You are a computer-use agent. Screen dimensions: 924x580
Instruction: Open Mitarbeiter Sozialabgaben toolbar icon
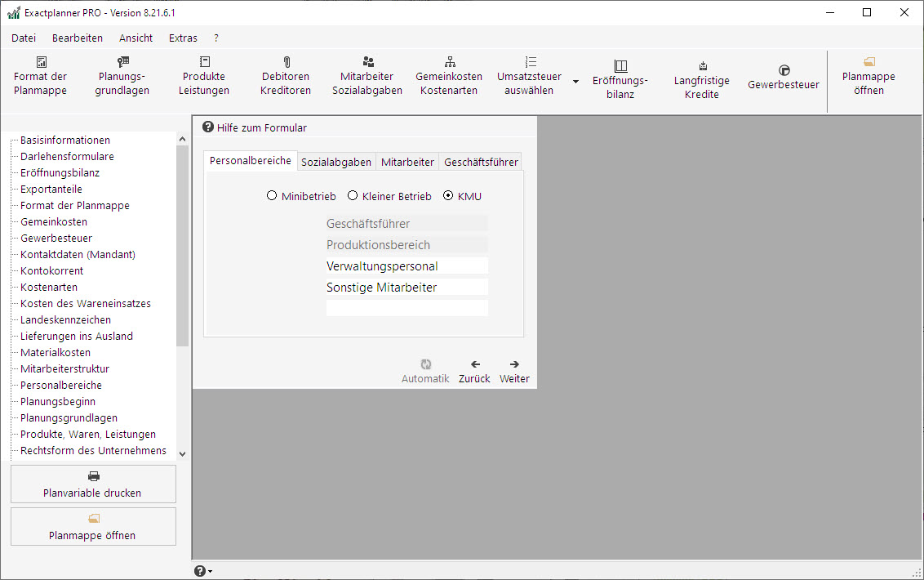point(367,62)
